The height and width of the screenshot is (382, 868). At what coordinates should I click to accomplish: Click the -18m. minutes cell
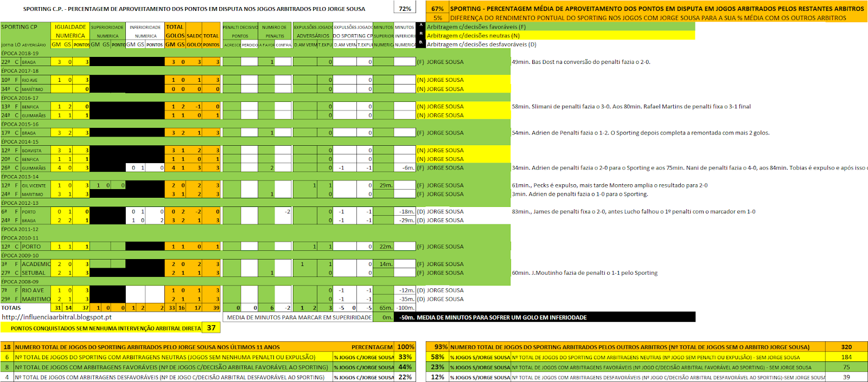click(x=405, y=212)
